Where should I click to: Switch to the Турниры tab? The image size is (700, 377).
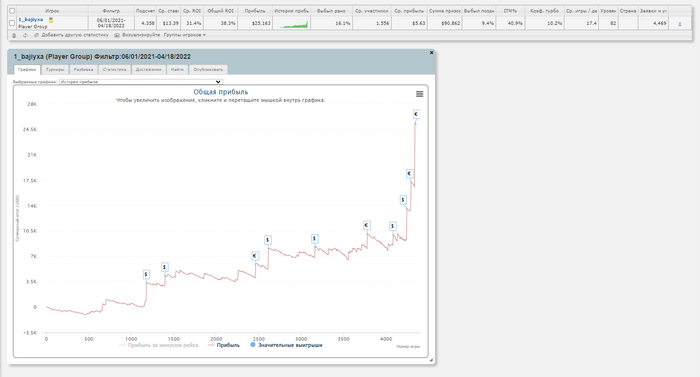(55, 70)
